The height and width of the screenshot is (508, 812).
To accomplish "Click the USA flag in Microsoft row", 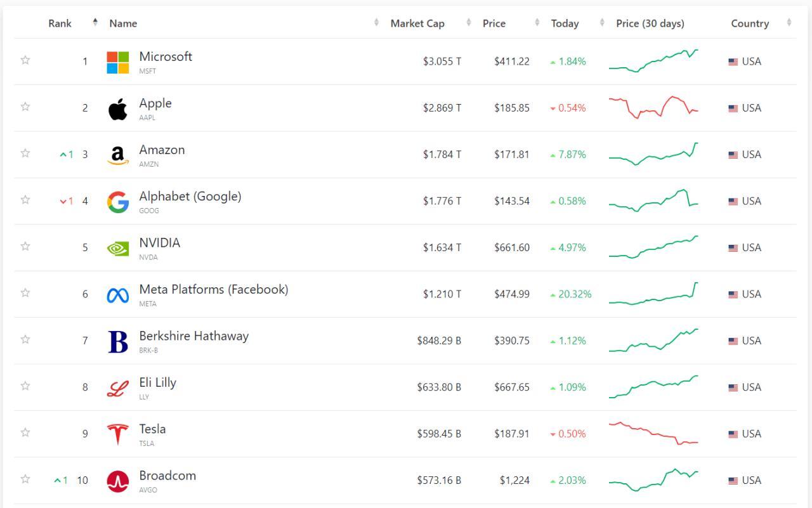I will click(x=733, y=62).
